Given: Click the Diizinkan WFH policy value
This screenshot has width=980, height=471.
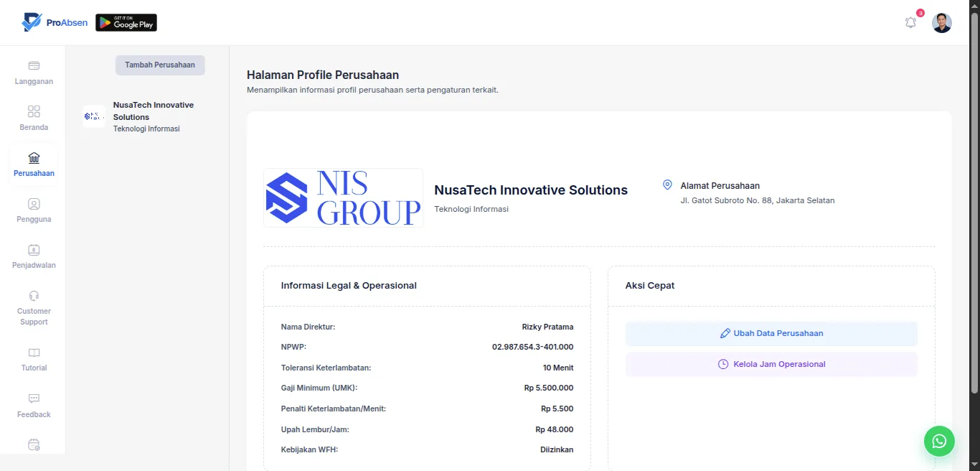Looking at the screenshot, I should [x=557, y=449].
